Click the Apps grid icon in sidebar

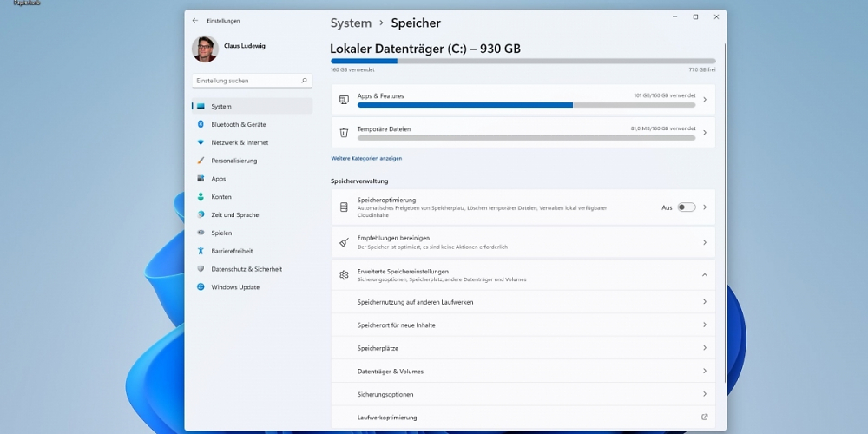click(201, 179)
